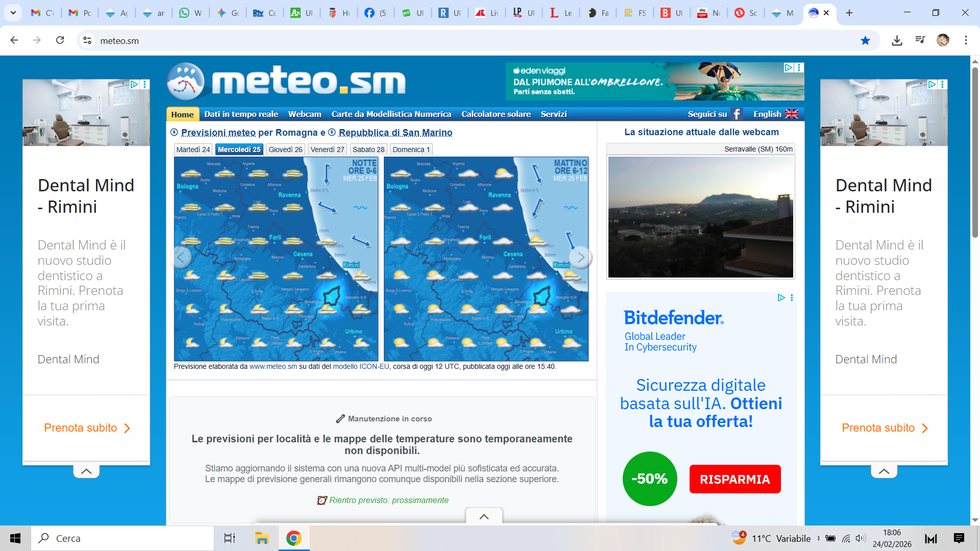Screen dimensions: 980x551
Task: Bookmark page with the star icon
Action: click(865, 41)
